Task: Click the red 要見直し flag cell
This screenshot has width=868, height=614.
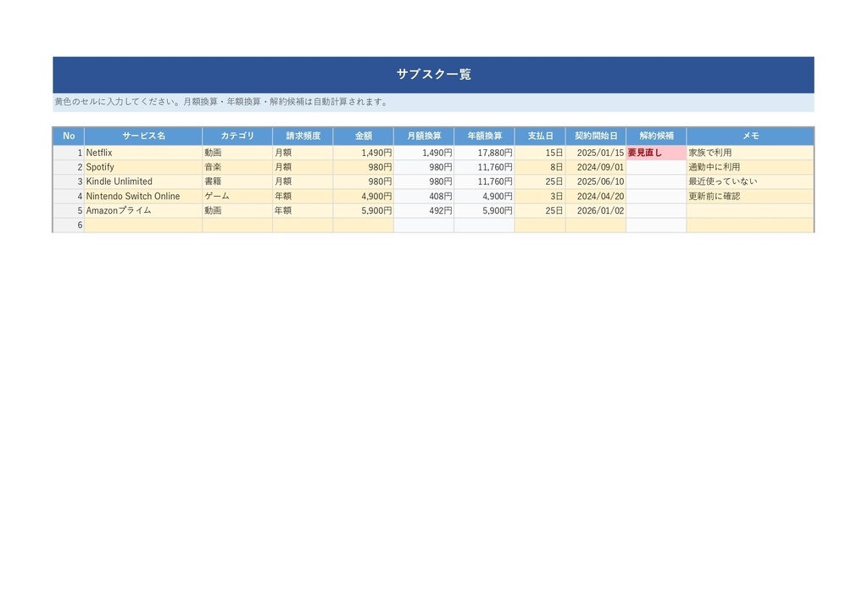Action: coord(657,153)
